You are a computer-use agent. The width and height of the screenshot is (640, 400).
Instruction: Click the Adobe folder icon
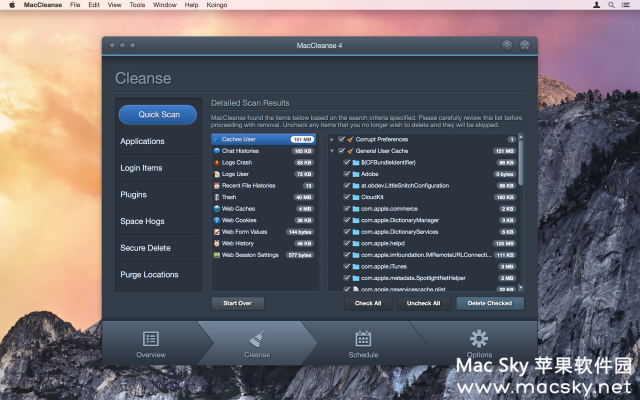(x=356, y=174)
